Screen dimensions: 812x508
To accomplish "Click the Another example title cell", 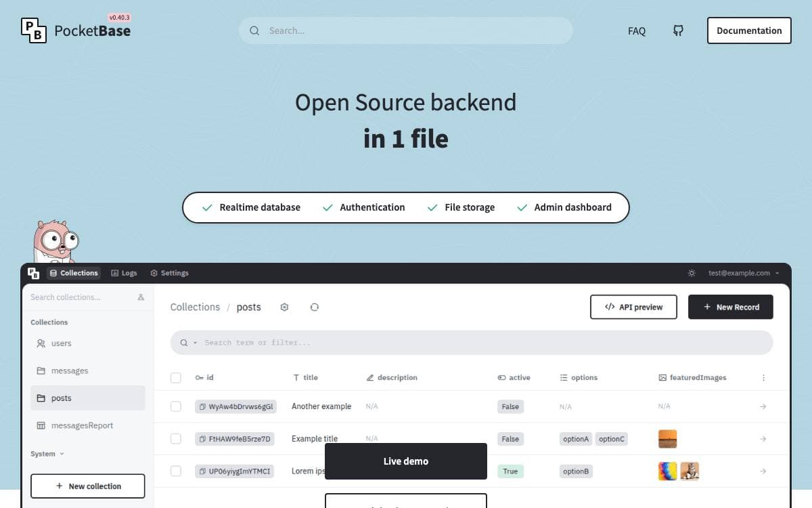I will click(x=321, y=406).
